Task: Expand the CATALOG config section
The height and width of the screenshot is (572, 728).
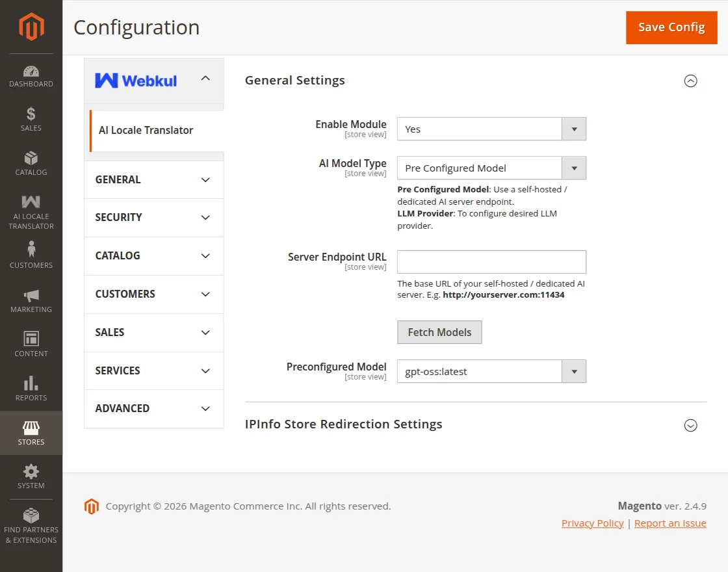Action: (153, 256)
